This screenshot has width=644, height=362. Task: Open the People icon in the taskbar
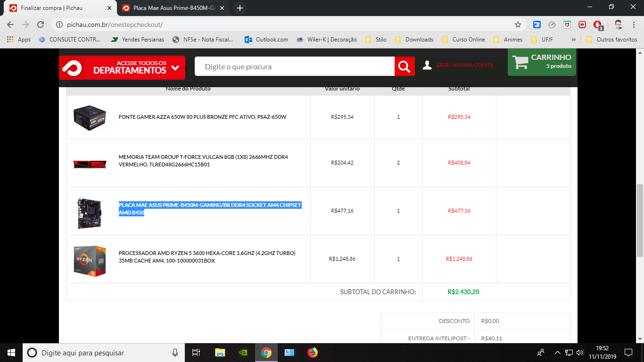[x=541, y=353]
